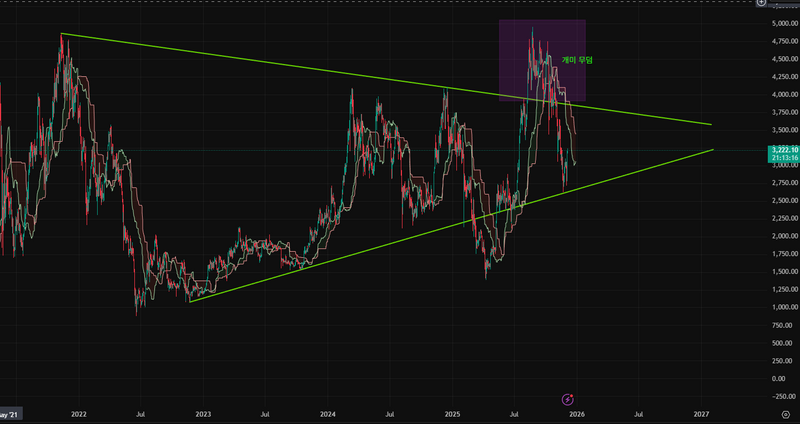Select the green "개미 무덤" text annotation
The image size is (800, 424).
pyautogui.click(x=577, y=61)
